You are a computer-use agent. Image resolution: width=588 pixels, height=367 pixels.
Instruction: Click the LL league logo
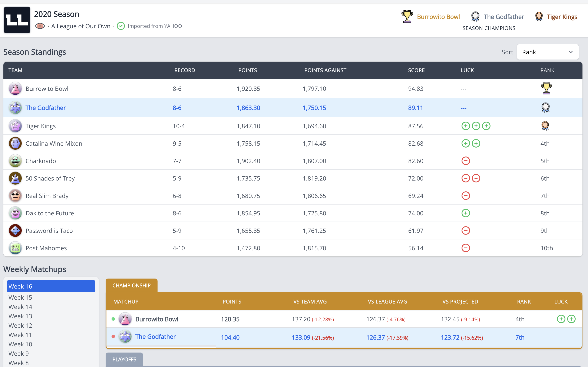[x=17, y=20]
